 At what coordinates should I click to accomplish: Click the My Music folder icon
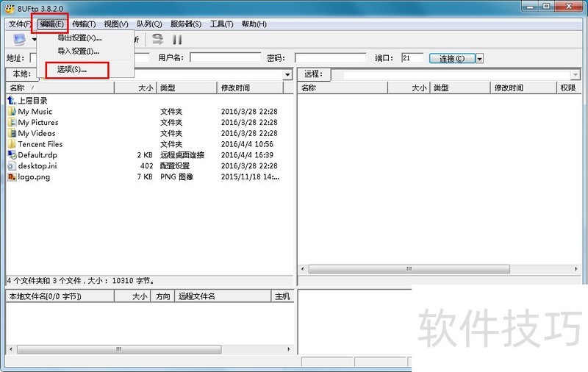pyautogui.click(x=12, y=112)
